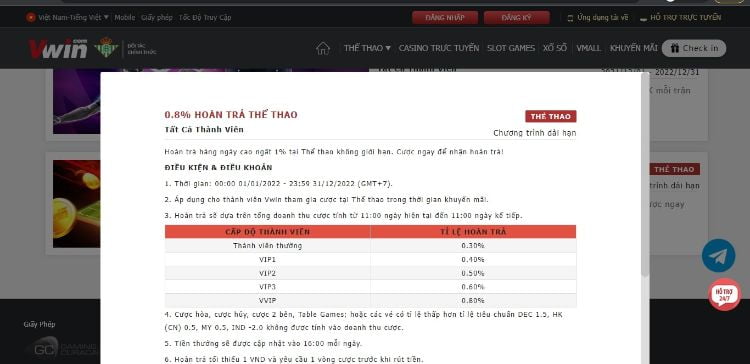Expand the Việt Nam-Tiếng Việt language dropdown
This screenshot has height=364, width=750.
(67, 17)
